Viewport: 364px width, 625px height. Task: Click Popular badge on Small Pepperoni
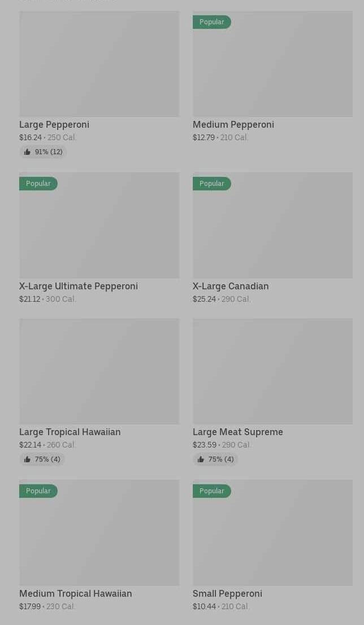click(212, 491)
